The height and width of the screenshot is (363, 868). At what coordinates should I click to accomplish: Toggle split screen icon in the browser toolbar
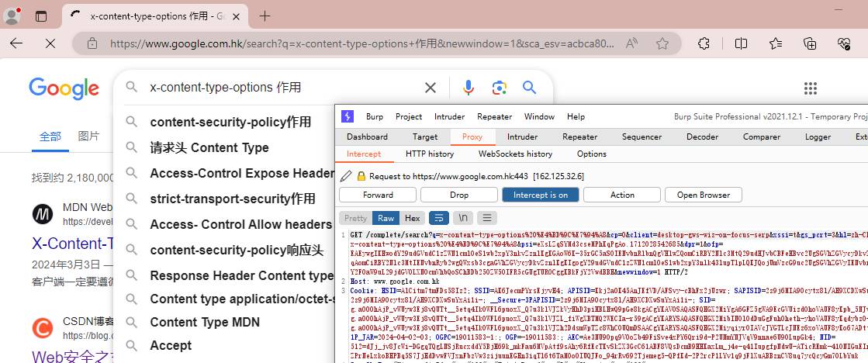click(741, 43)
